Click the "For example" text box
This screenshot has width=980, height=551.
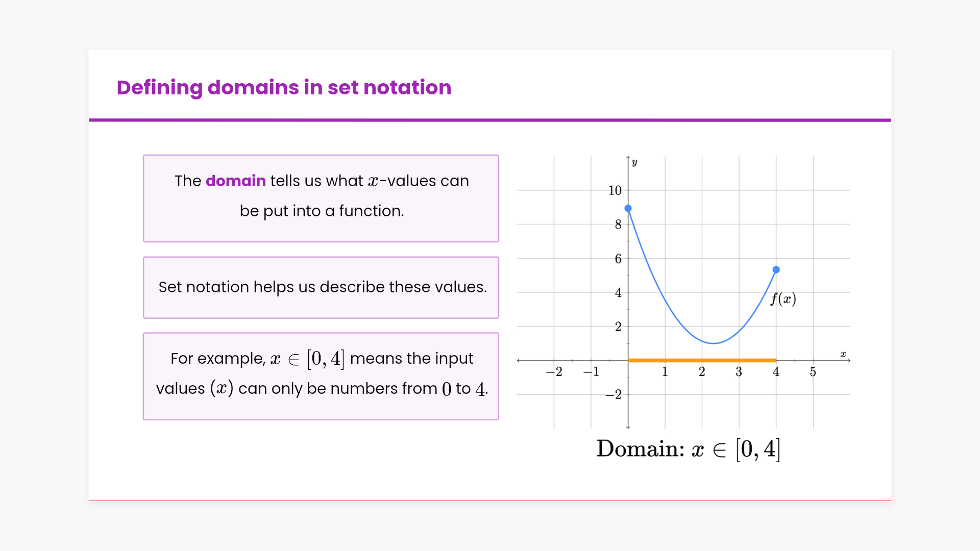(x=321, y=376)
